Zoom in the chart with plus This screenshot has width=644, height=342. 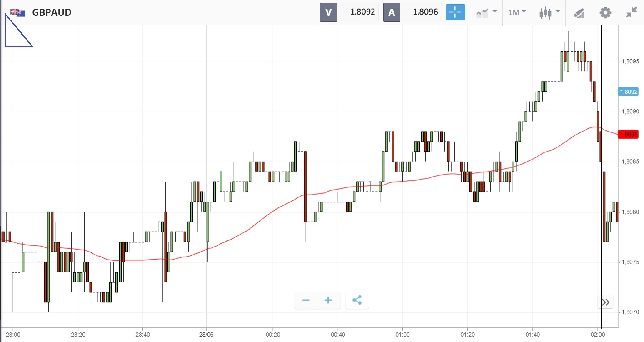[x=328, y=300]
